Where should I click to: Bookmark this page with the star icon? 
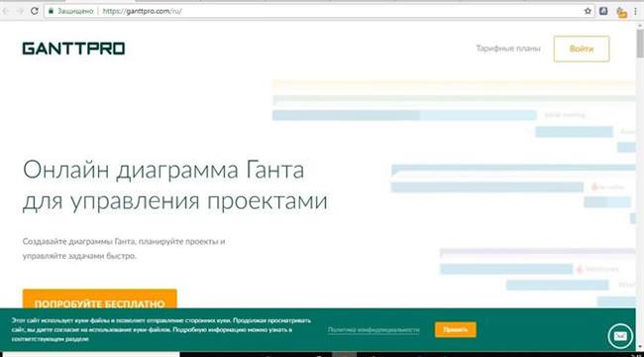click(x=588, y=11)
